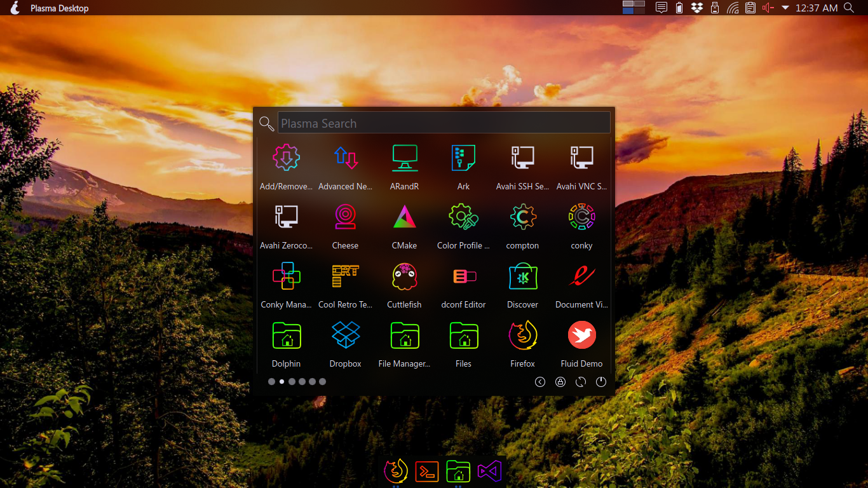Launch Color Profile Viewer
868x488 pixels.
(464, 217)
